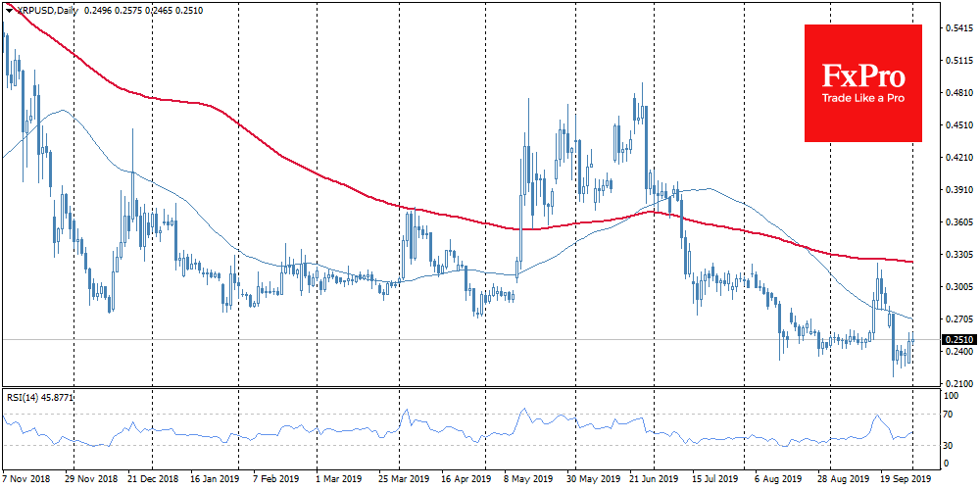Viewport: 980px width, 490px height.
Task: Select the 21 Dec 2018 date label
Action: coord(152,481)
